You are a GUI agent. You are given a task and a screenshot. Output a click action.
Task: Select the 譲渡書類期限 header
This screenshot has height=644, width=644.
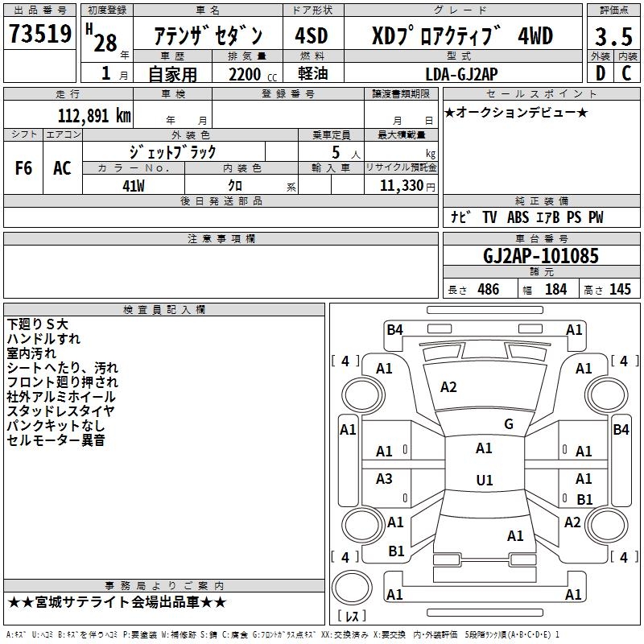401,93
